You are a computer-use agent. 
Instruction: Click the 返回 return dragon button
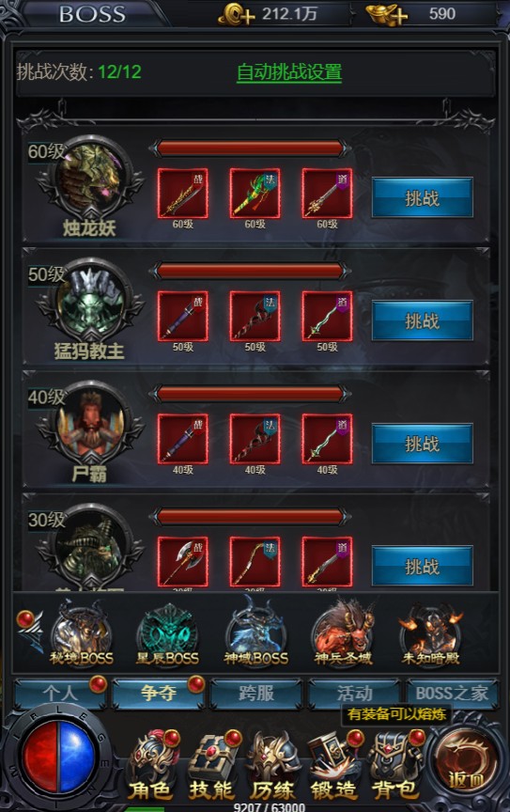click(465, 759)
